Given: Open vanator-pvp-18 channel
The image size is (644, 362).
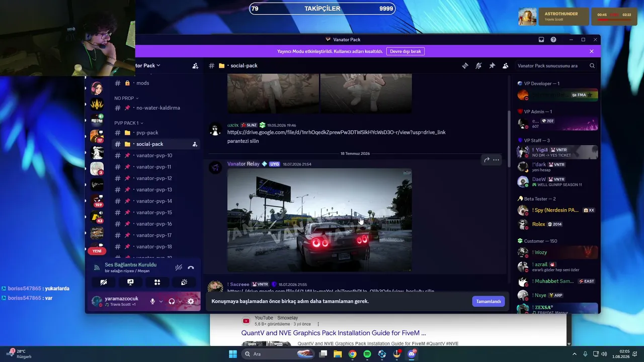Looking at the screenshot, I should [x=156, y=247].
